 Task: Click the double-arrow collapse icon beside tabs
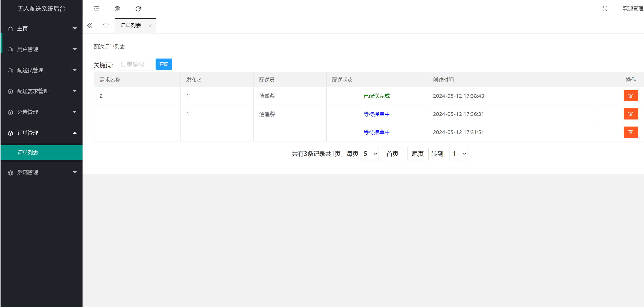(90, 25)
